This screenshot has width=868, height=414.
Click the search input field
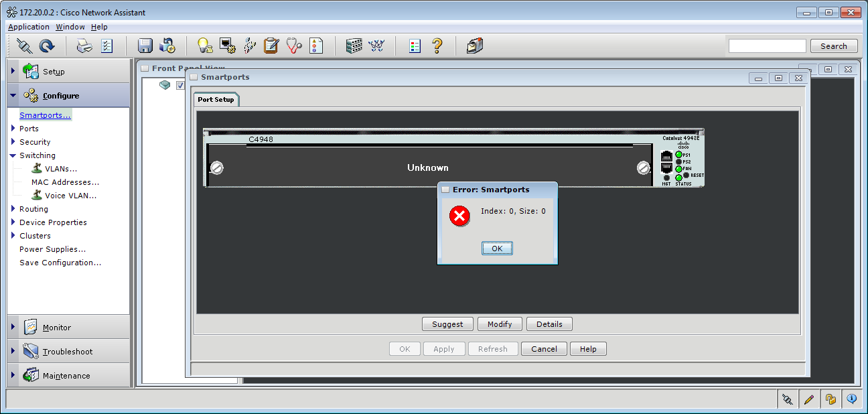point(768,46)
